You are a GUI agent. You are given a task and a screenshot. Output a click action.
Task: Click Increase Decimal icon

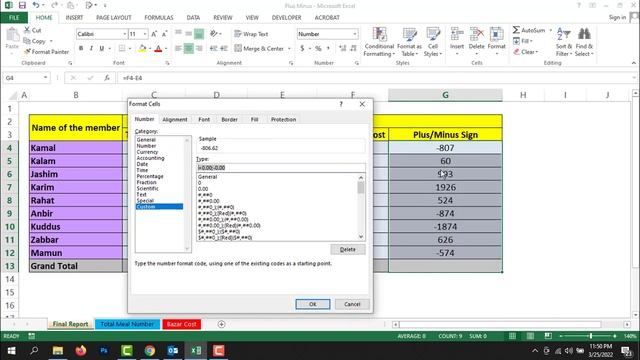click(342, 49)
